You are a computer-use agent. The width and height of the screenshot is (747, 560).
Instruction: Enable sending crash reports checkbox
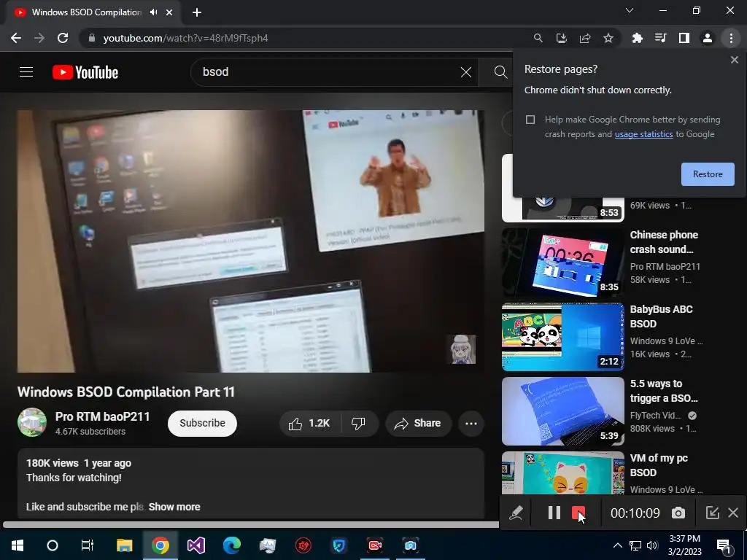pyautogui.click(x=530, y=120)
